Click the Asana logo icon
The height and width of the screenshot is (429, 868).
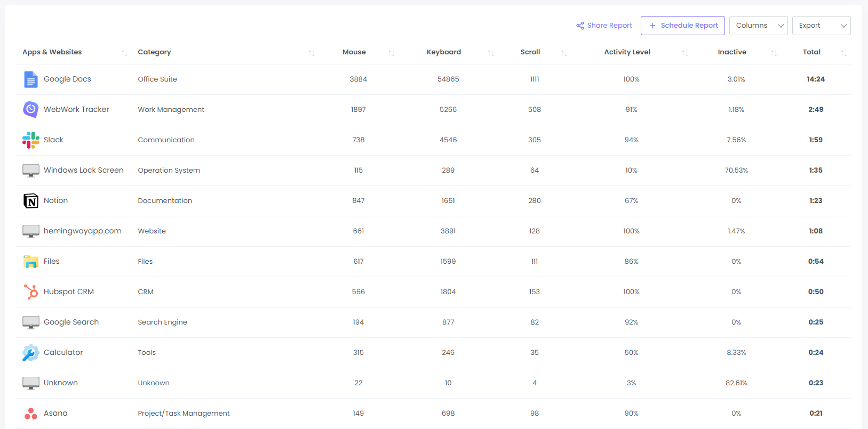click(x=31, y=414)
